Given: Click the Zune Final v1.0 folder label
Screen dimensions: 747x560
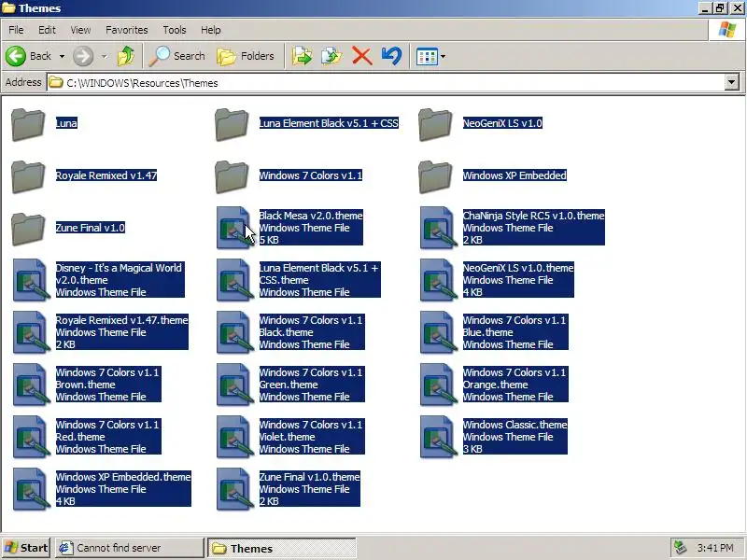Looking at the screenshot, I should pos(90,228).
